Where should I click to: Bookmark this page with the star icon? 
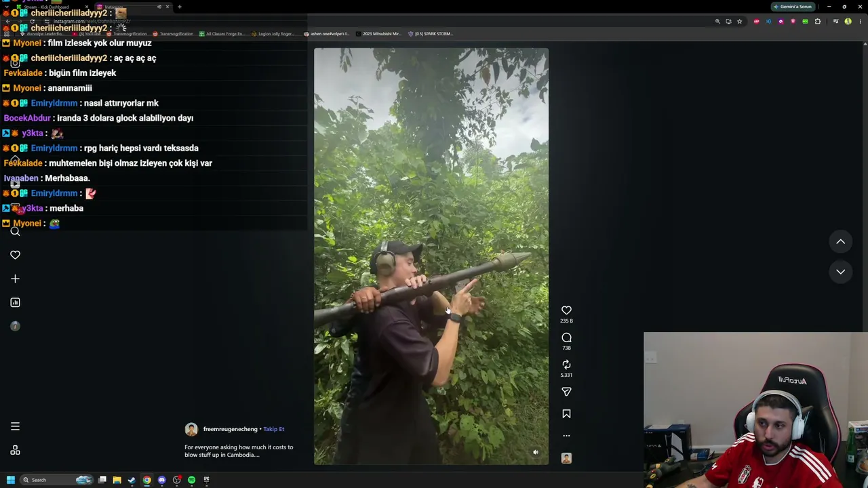739,22
